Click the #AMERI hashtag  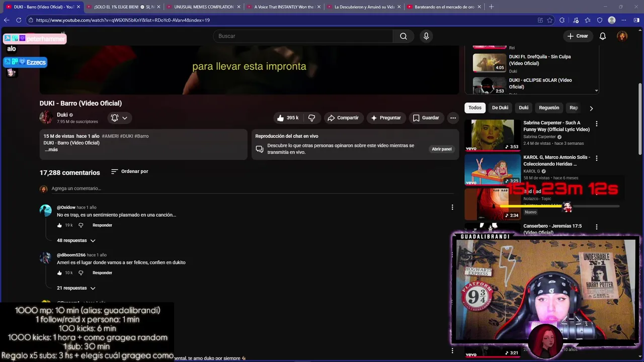[110, 136]
